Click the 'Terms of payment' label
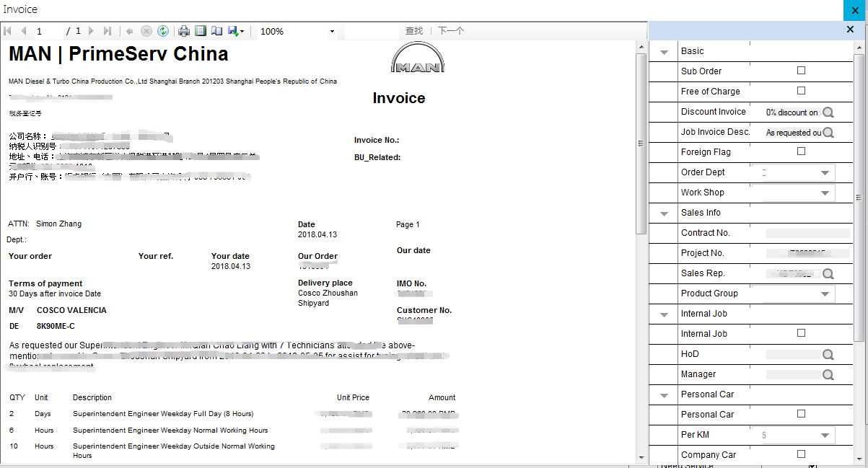868x468 pixels. point(45,283)
